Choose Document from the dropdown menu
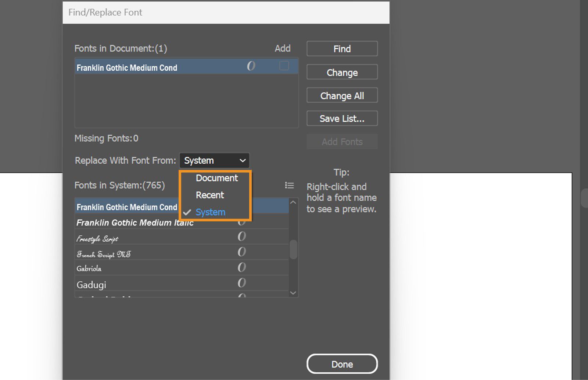 216,178
